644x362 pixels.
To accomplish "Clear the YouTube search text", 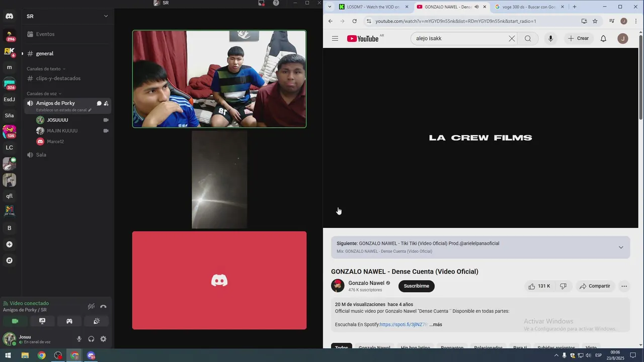I will [512, 38].
